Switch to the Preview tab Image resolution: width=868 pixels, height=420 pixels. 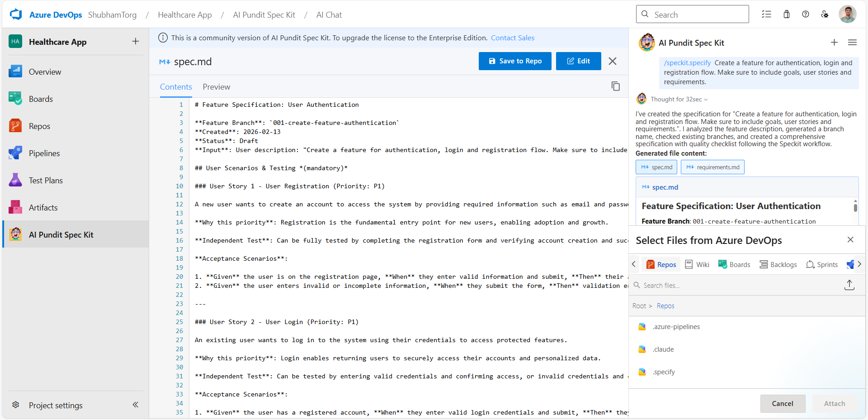[x=216, y=87]
